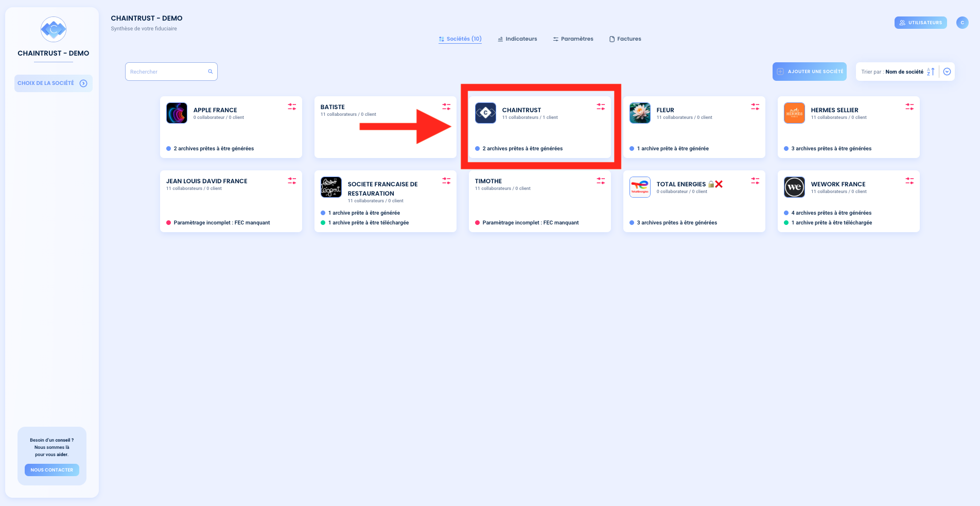980x506 pixels.
Task: Click the Total Energies logo thumbnail
Action: tap(640, 187)
